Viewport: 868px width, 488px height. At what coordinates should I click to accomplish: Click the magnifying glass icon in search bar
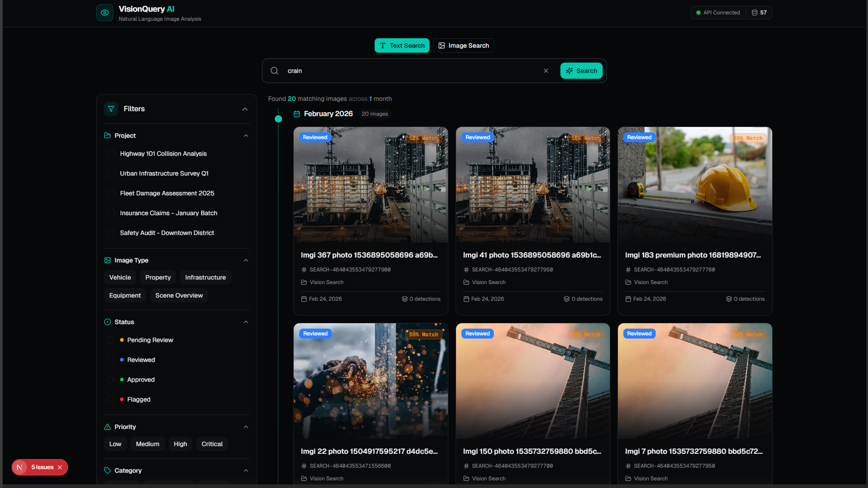click(274, 71)
